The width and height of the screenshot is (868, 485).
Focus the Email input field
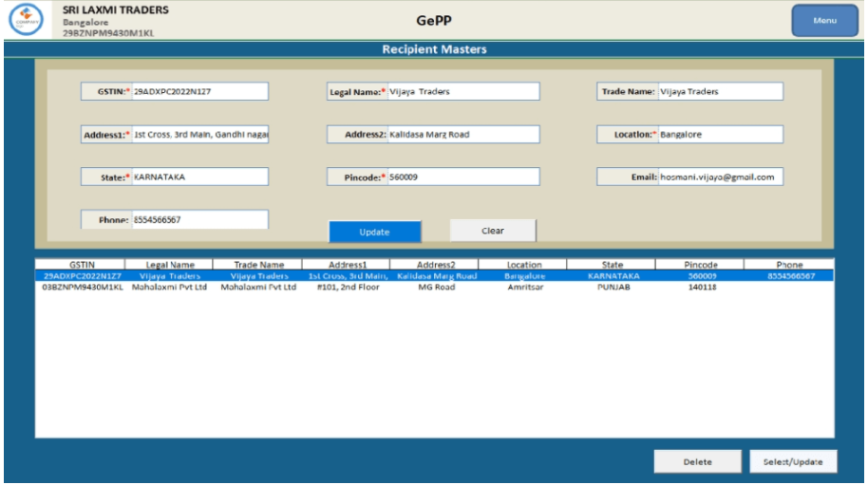720,177
